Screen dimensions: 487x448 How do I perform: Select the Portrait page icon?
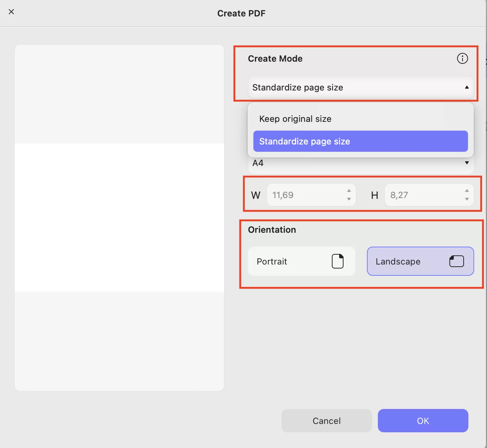click(x=338, y=261)
